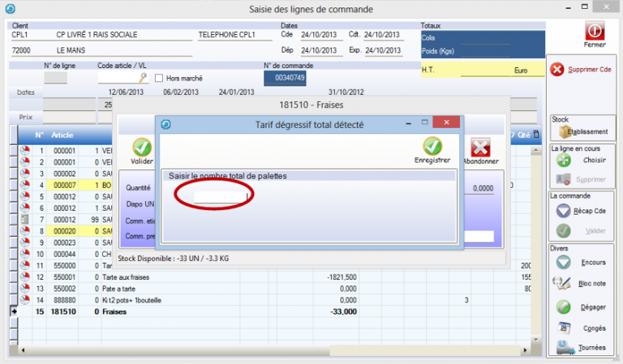Click the Valider green check button
623x364 pixels.
(x=142, y=149)
